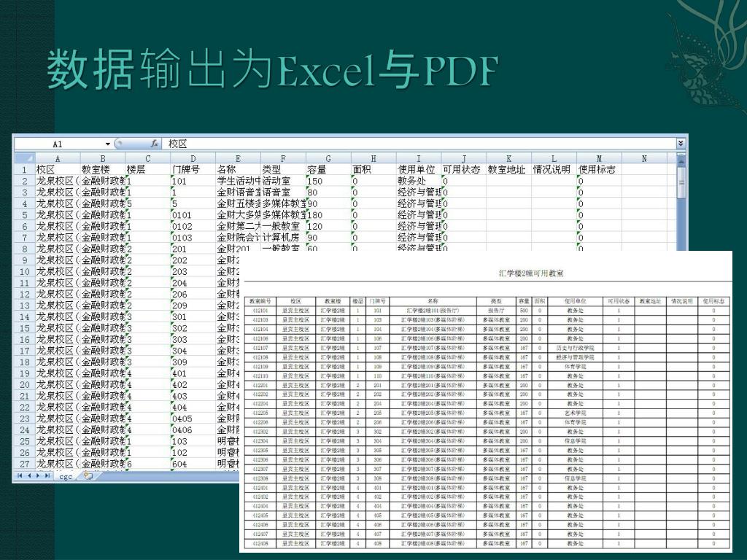Click the fx Insert Function icon
The width and height of the screenshot is (747, 560).
pos(154,144)
